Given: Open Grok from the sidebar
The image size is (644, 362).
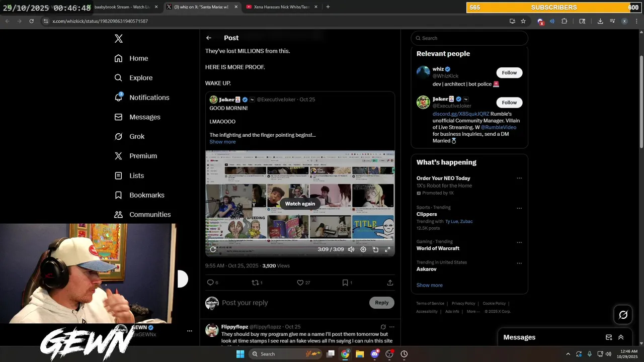Looking at the screenshot, I should [x=129, y=136].
